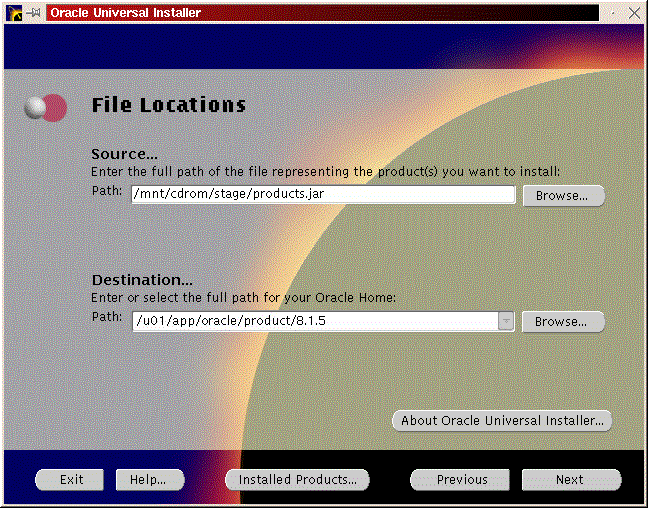
Task: Close the Oracle Universal Installer window
Action: [636, 13]
